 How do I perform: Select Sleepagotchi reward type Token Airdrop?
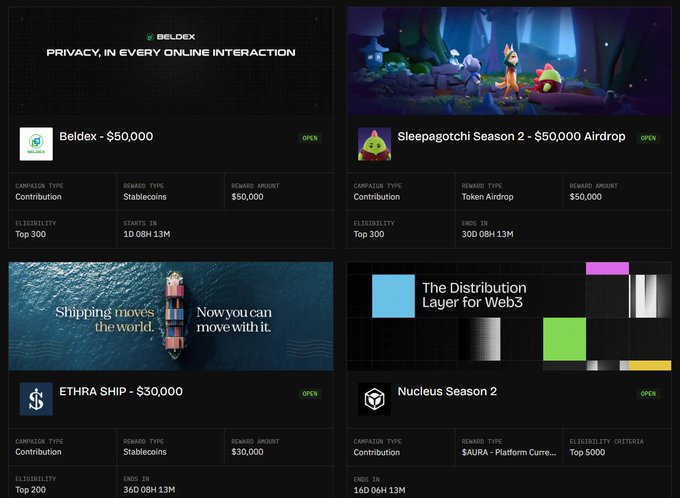coord(487,197)
